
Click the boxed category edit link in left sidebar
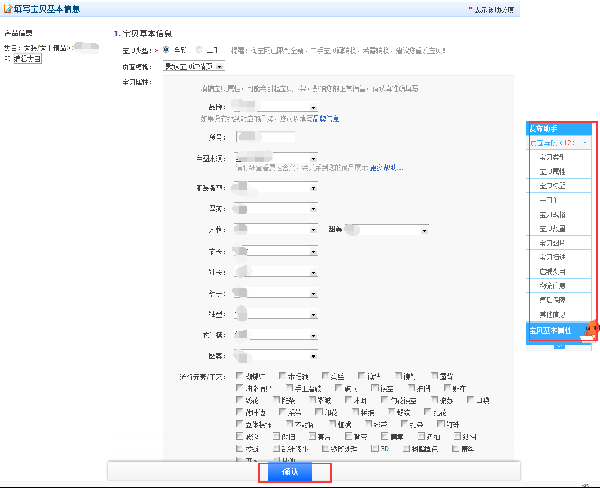click(25, 60)
